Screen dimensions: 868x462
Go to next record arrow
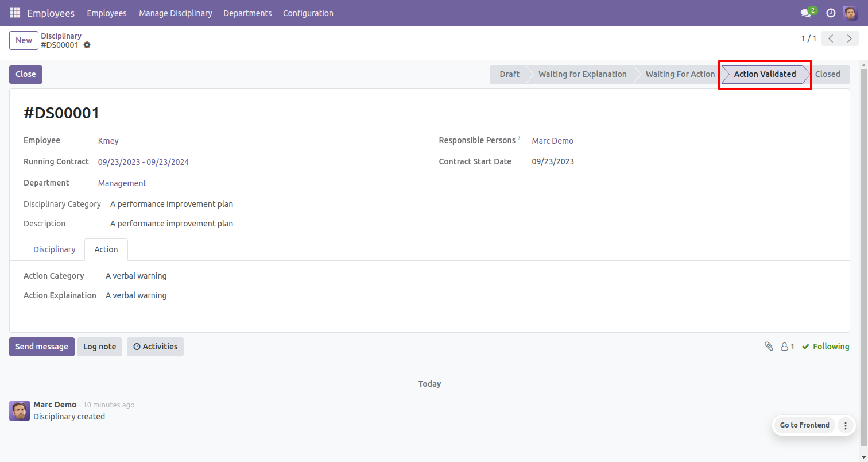tap(849, 38)
